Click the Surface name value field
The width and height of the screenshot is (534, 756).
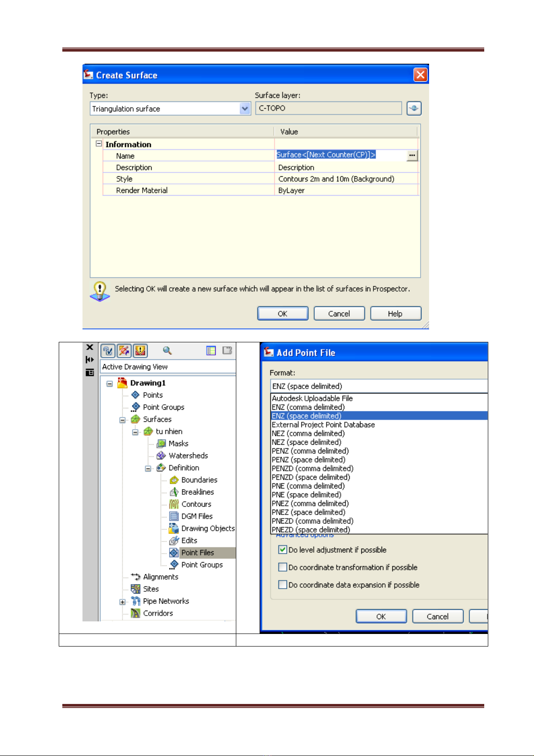coord(341,155)
